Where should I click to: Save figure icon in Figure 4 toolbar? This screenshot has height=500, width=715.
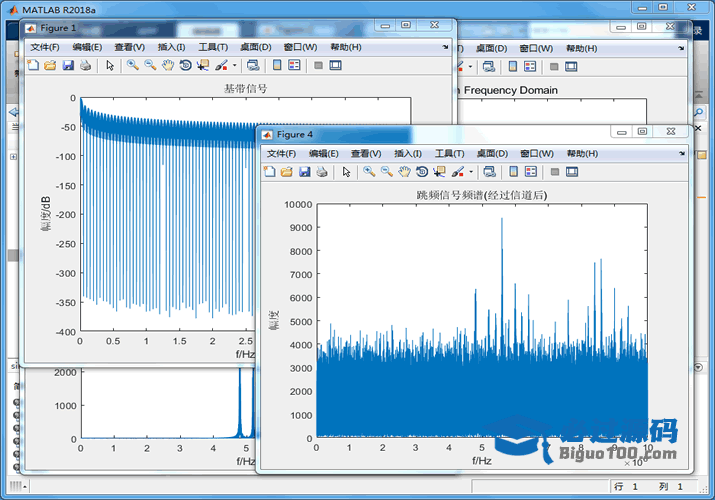coord(305,172)
